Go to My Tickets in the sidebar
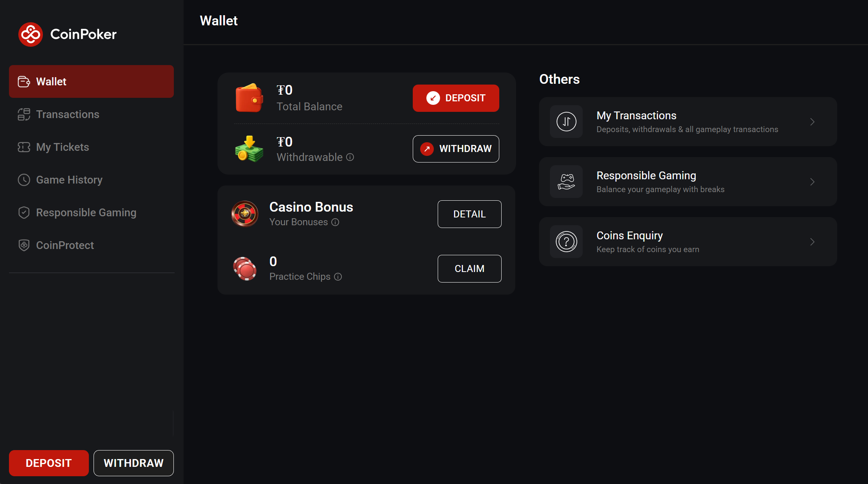Viewport: 868px width, 484px height. tap(62, 147)
